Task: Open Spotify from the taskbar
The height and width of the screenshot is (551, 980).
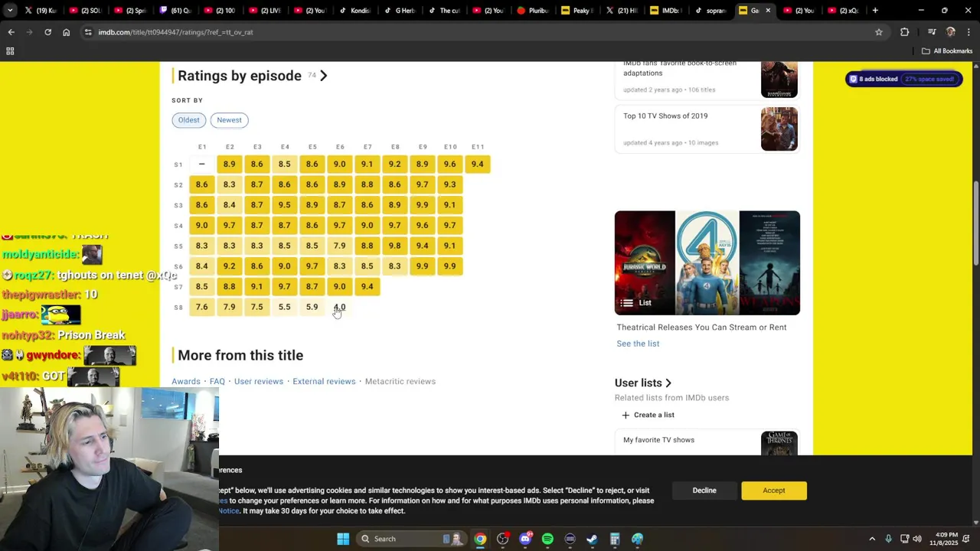Action: 547,539
